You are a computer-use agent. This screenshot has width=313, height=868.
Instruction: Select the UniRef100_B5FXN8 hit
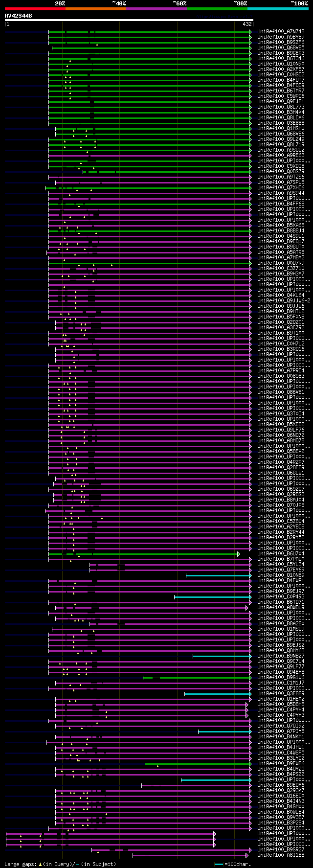(281, 317)
